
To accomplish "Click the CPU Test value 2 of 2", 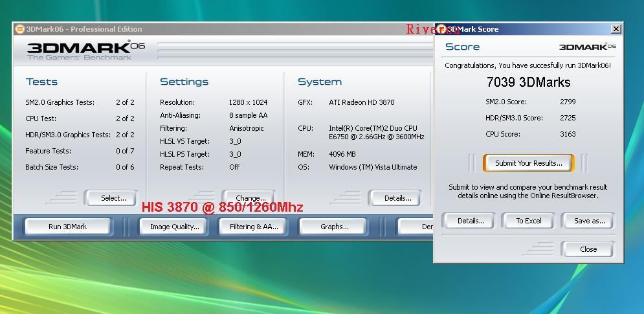I will 125,118.
